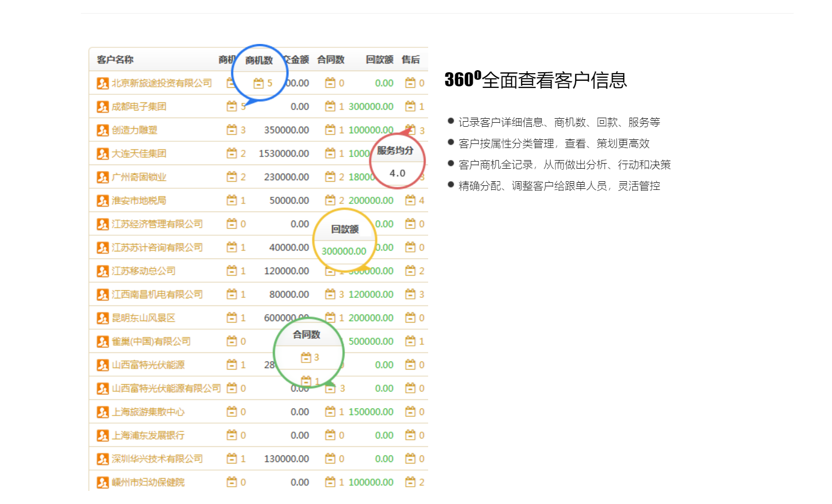The image size is (832, 504).
Task: Click the contract count icon in 成都电子集团 row
Action: point(330,107)
